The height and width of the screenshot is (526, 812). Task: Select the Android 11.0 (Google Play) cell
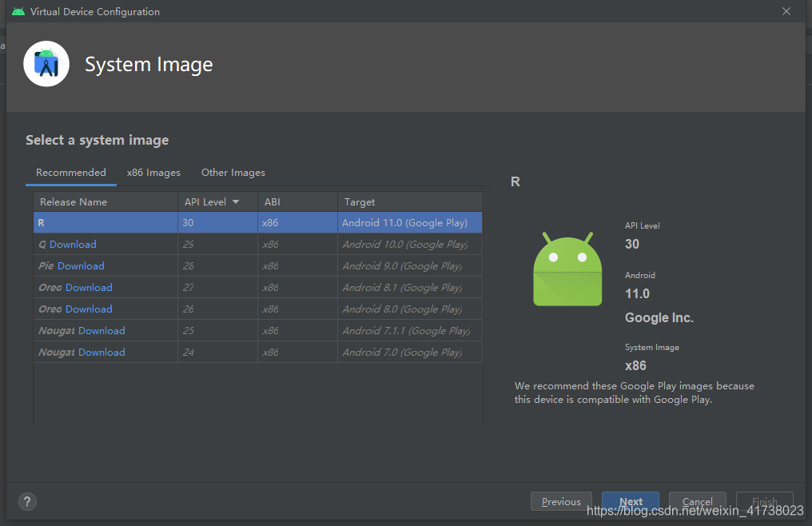(410, 223)
